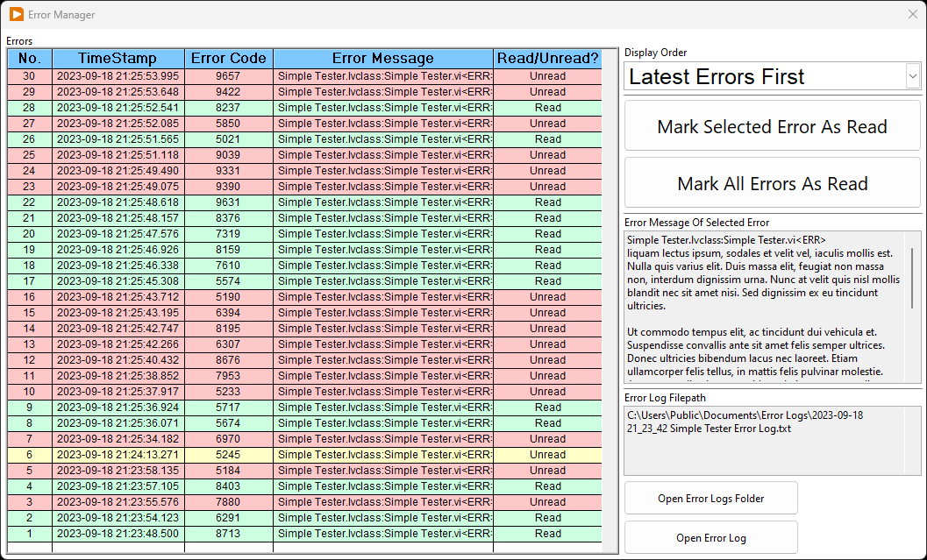Click error code 6291
Viewport: 927px width, 560px height.
pyautogui.click(x=228, y=518)
